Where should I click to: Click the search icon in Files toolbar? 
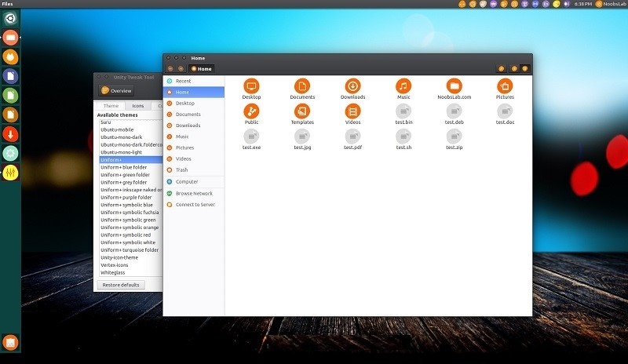[501, 69]
